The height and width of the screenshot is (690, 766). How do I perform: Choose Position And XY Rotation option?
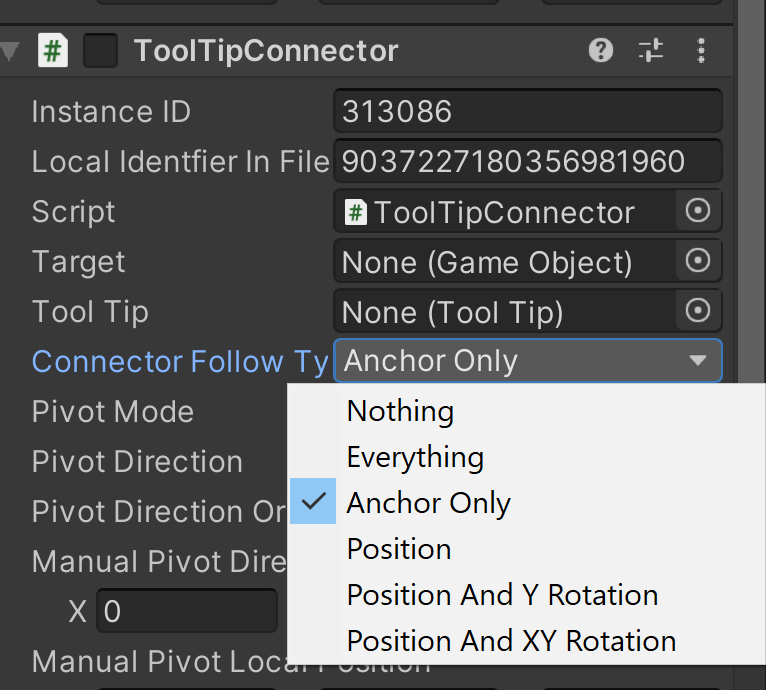click(511, 641)
